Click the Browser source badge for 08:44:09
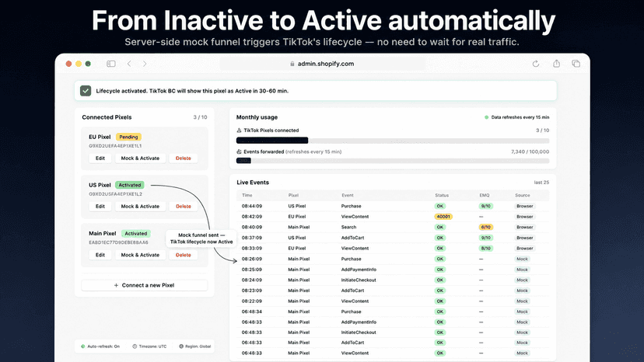The height and width of the screenshot is (362, 644). tap(524, 206)
